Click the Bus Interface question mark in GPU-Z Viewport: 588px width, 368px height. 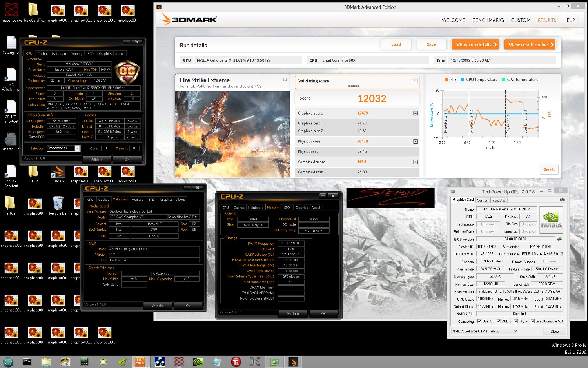pyautogui.click(x=562, y=254)
